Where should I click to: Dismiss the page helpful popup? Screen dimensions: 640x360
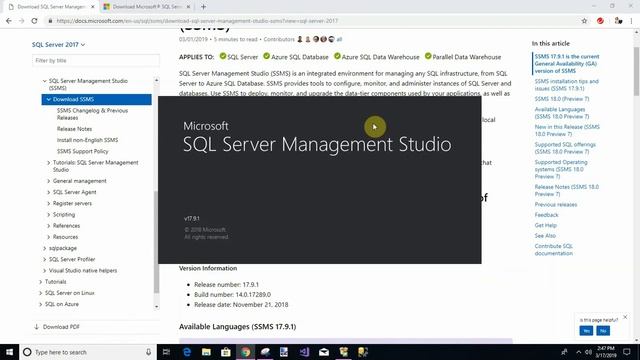[625, 317]
